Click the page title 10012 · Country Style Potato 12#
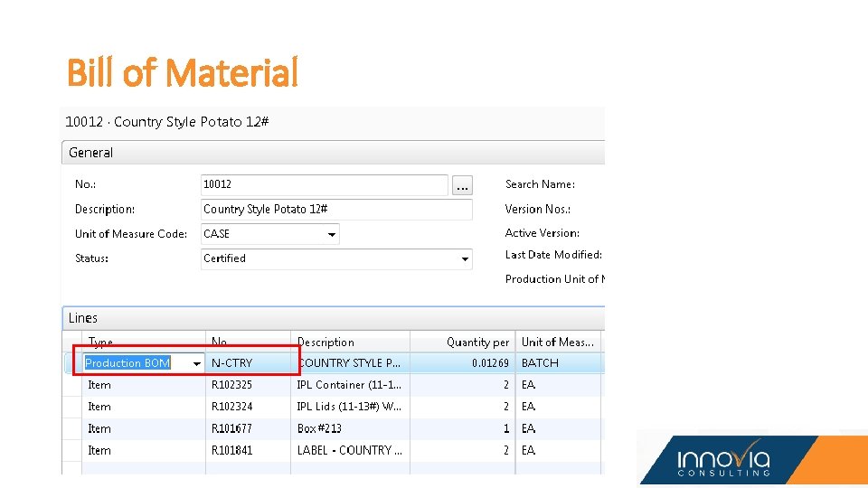The height and width of the screenshot is (488, 868). pyautogui.click(x=167, y=122)
